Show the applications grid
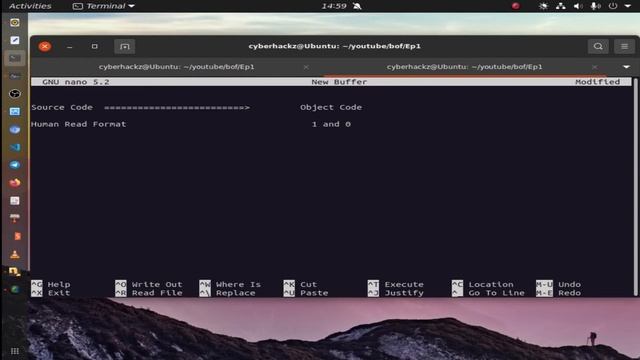The width and height of the screenshot is (640, 360). [15, 351]
